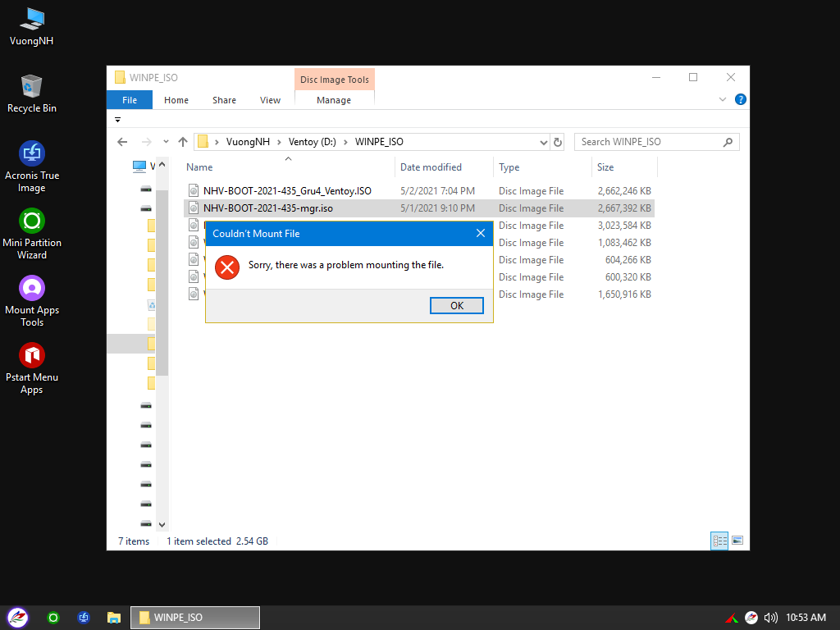Go up one folder level
The width and height of the screenshot is (840, 630).
(x=183, y=142)
